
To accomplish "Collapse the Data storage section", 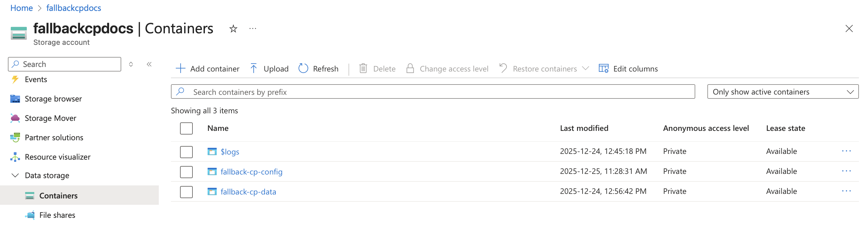I will tap(15, 175).
